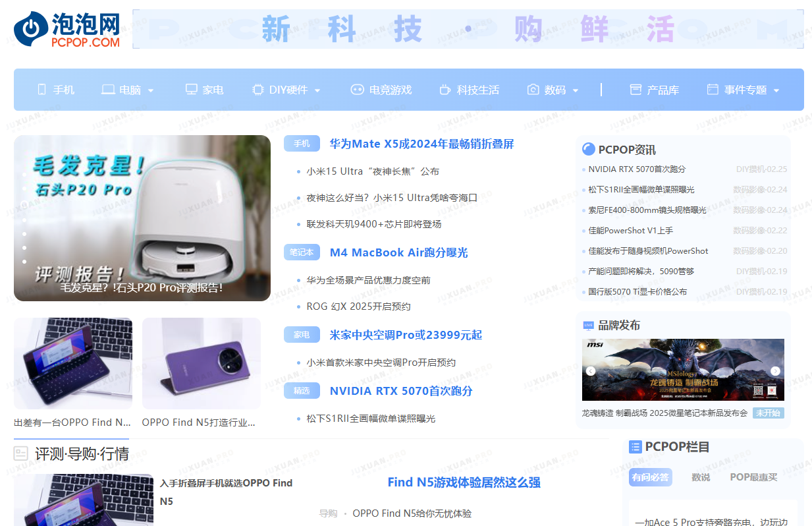Open article 夜神这么好当？小米15 Ultra凭啥夸海口
Viewport: 812px width, 526px height.
392,198
